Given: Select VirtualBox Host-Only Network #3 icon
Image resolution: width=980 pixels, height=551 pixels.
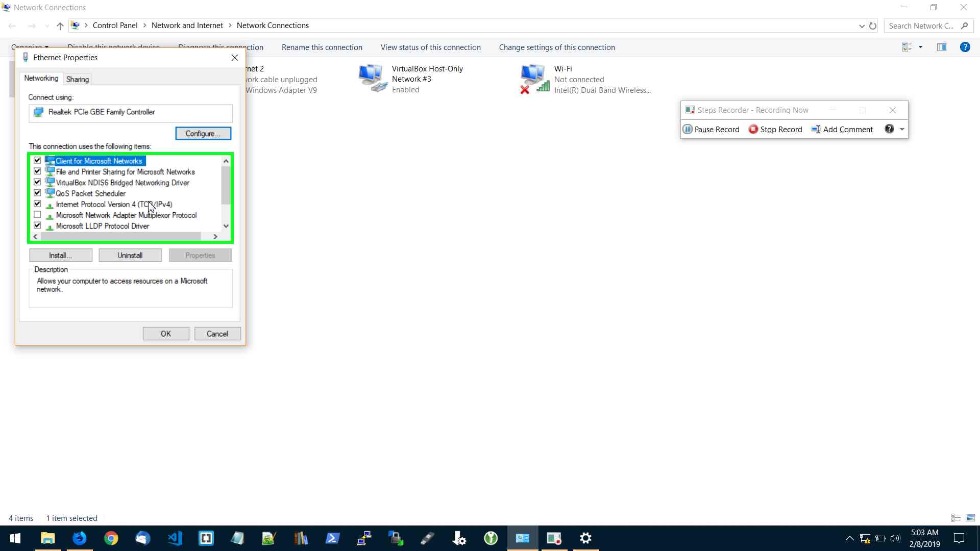Looking at the screenshot, I should click(x=372, y=78).
